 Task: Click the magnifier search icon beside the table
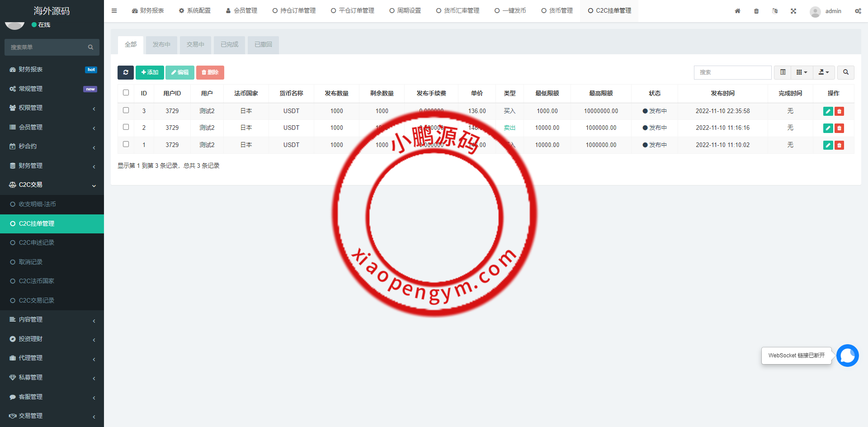845,72
